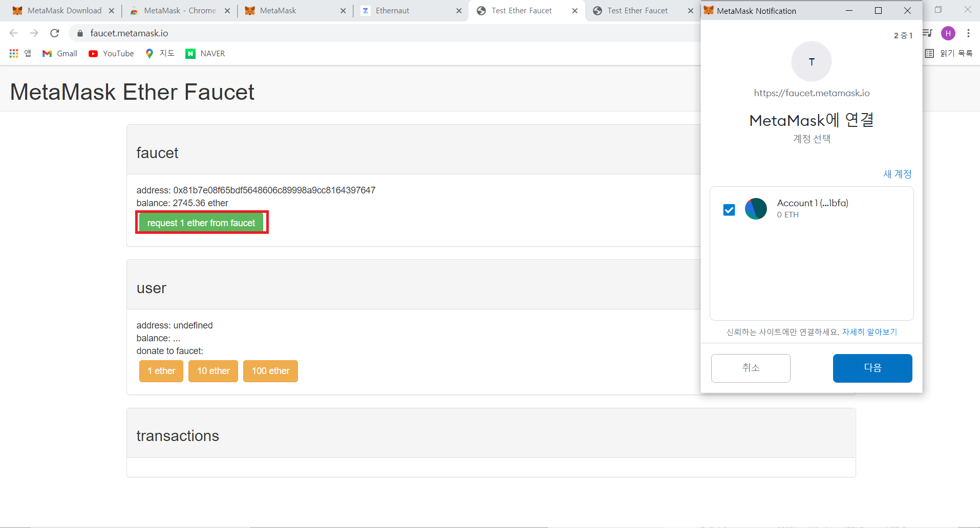Click the browser forward arrow

point(34,33)
